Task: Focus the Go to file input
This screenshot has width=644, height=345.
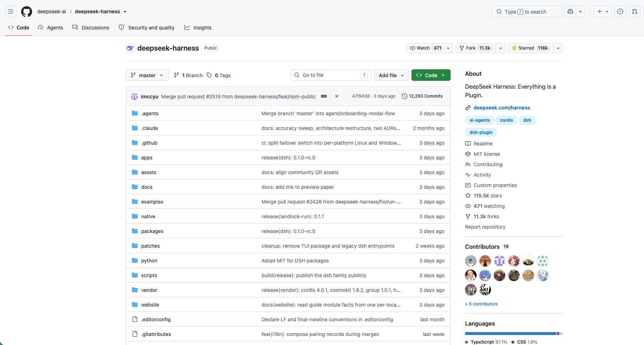Action: click(331, 75)
